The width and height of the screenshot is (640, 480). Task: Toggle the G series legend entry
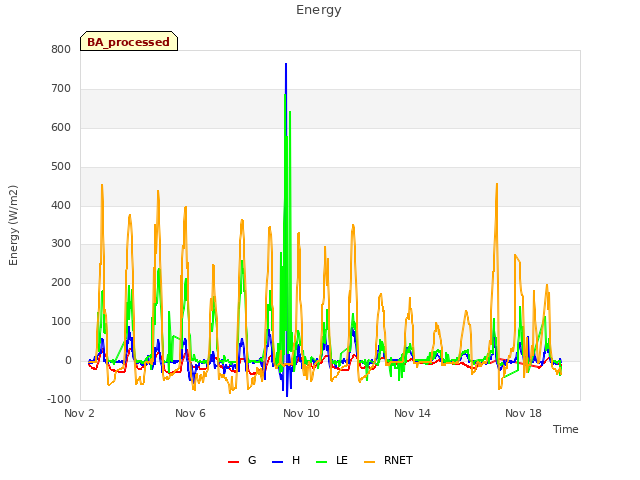pos(242,460)
